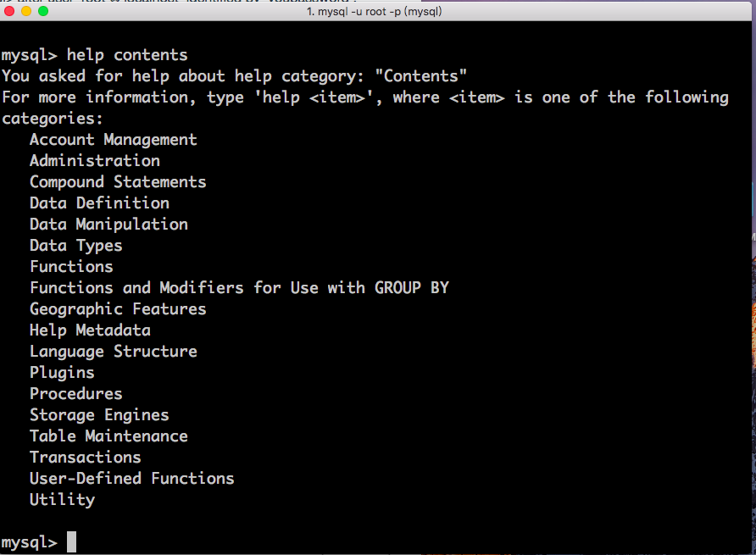Click the window title 'mysql -u root -p (mysql)'
756x555 pixels.
click(374, 11)
